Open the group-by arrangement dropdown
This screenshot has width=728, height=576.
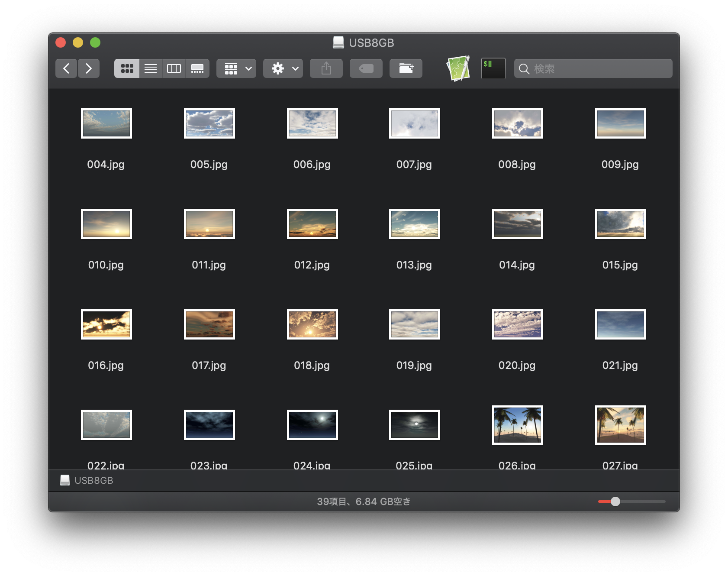pyautogui.click(x=236, y=68)
